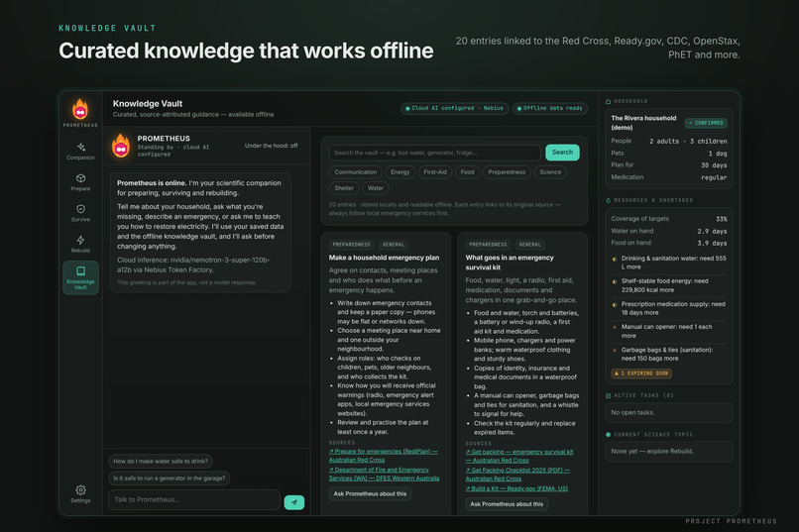Screen dimensions: 799x532
Task: Click the Household section header icon
Action: pyautogui.click(x=608, y=101)
